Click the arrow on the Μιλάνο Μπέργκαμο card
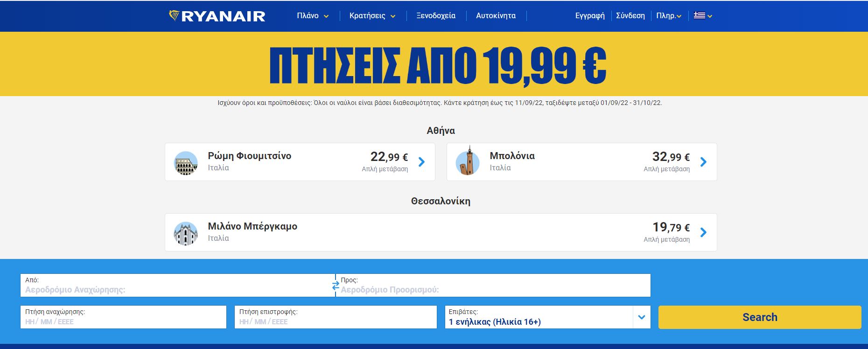The image size is (868, 349). tap(704, 232)
